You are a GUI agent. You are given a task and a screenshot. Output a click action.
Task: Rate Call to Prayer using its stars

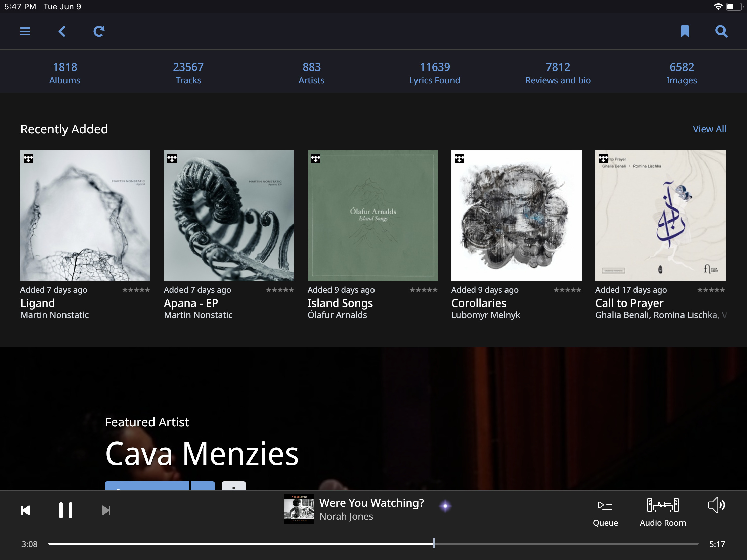pos(711,290)
